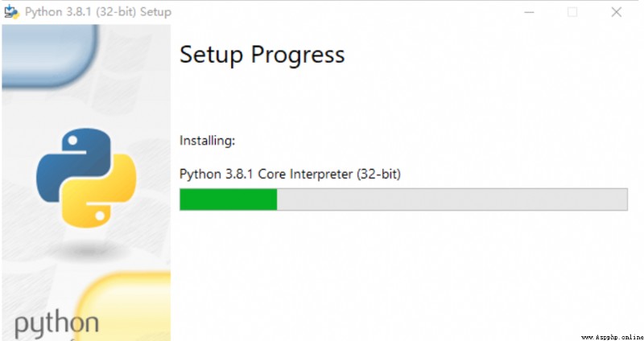The height and width of the screenshot is (341, 644).
Task: Close the Python 3.8.1 Setup window
Action: click(616, 12)
